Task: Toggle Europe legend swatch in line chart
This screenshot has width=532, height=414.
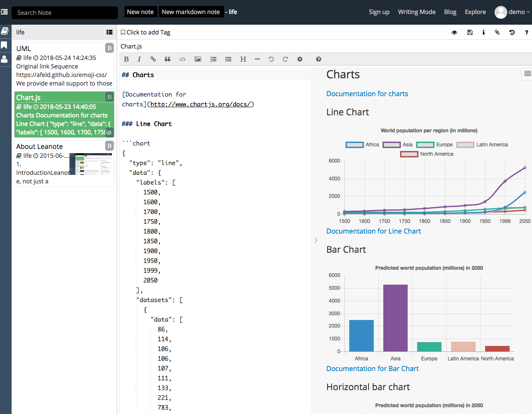Action: tap(425, 145)
